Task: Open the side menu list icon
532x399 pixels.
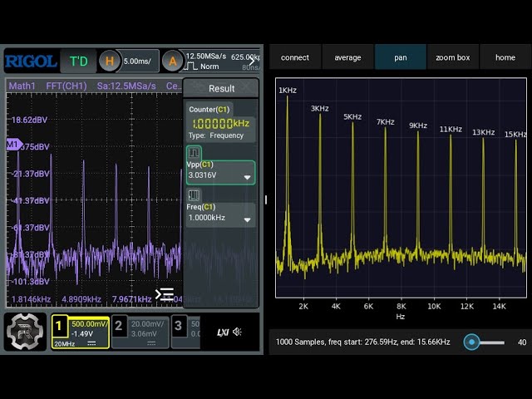Action: click(165, 294)
